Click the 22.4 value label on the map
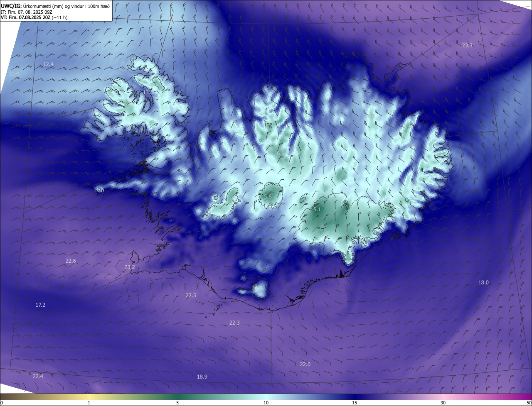Viewport: 532px width, 406px height. [38, 376]
